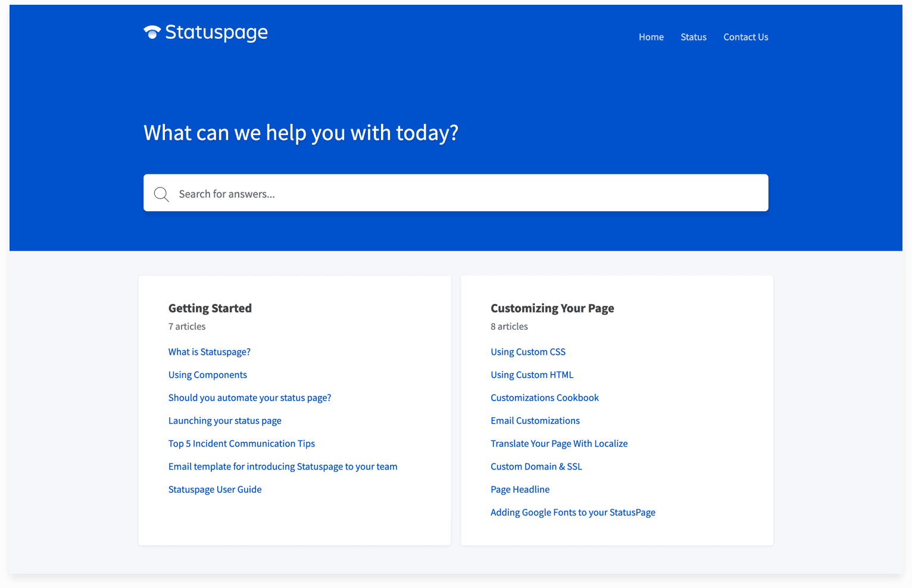
Task: Open the Statuspage User Guide
Action: (214, 489)
